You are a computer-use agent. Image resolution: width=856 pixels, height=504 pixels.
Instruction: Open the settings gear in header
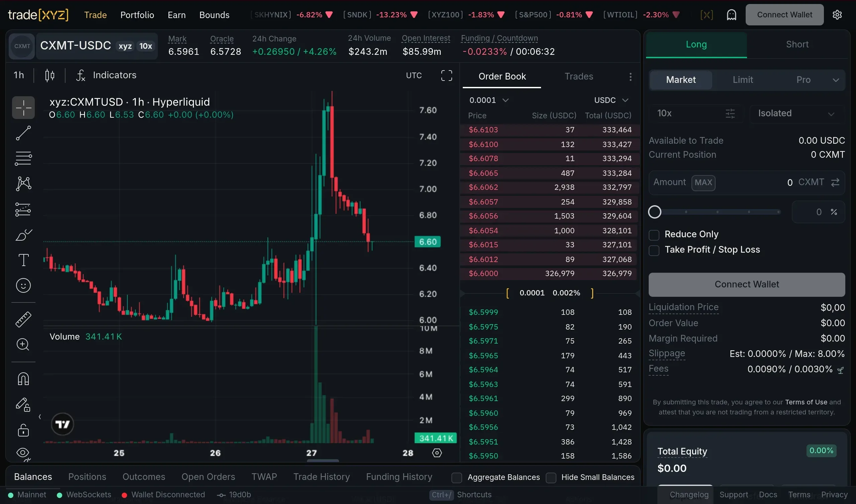[837, 15]
